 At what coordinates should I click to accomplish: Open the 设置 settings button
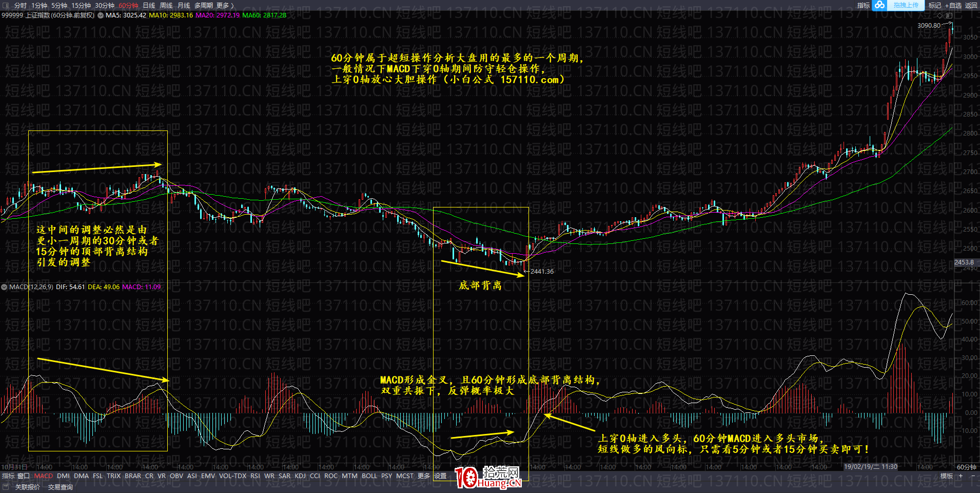440,476
